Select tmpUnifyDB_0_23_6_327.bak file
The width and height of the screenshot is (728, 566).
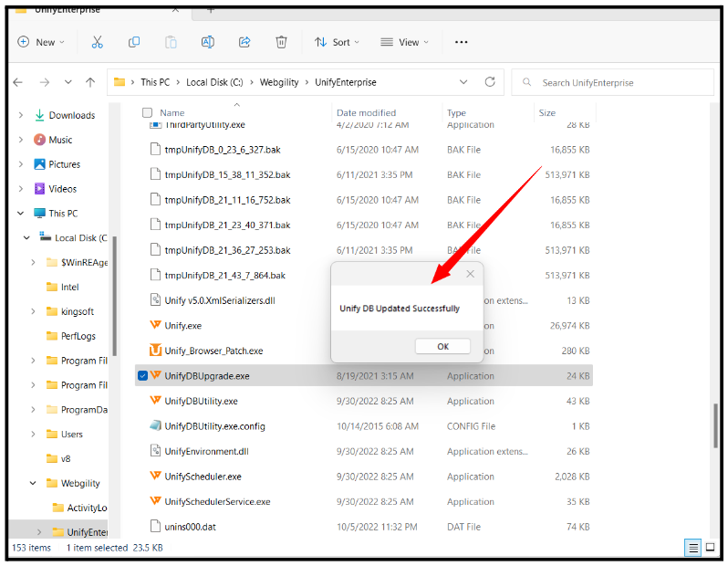[x=223, y=150]
